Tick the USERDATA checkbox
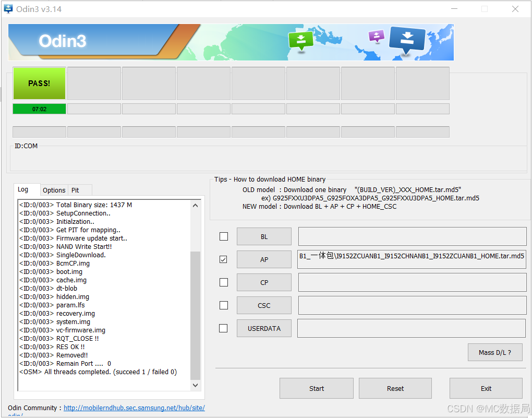This screenshot has width=532, height=418. click(x=224, y=328)
